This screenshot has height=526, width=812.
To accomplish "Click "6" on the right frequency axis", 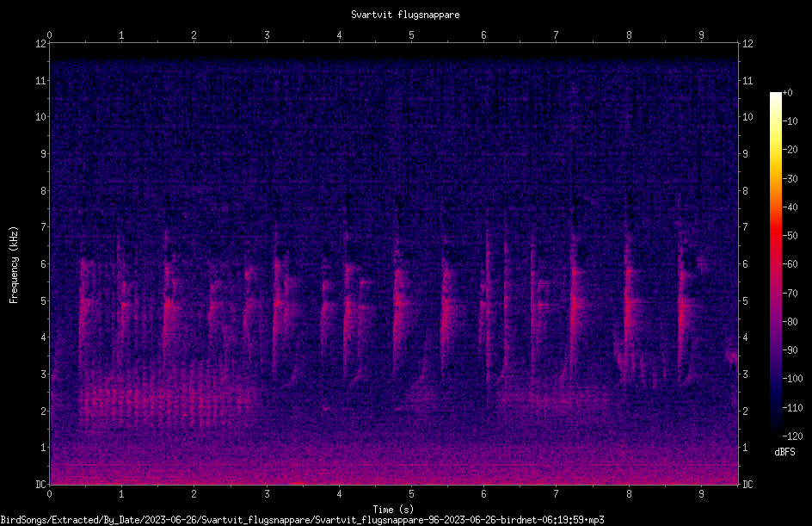I will [x=745, y=264].
